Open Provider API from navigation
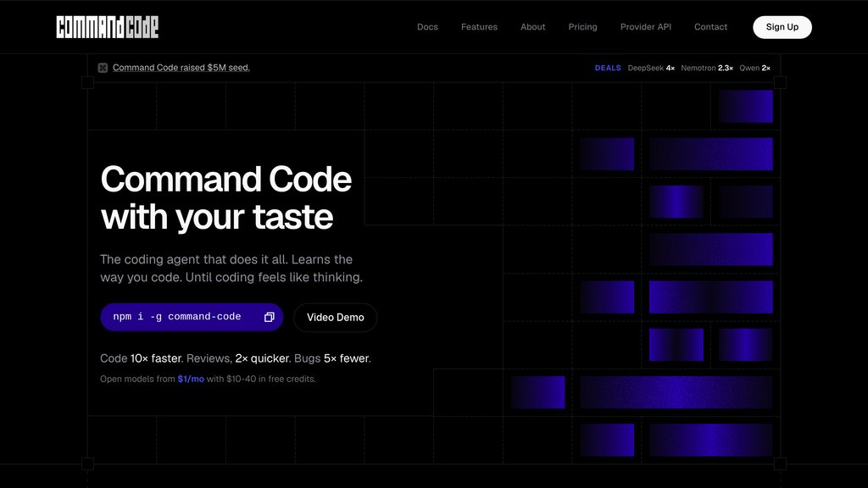The height and width of the screenshot is (488, 868). 645,27
